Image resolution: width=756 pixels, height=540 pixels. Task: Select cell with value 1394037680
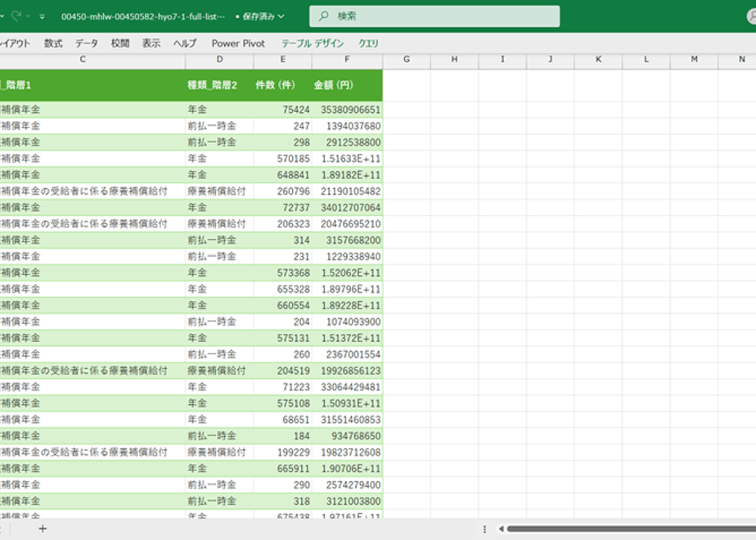click(347, 126)
